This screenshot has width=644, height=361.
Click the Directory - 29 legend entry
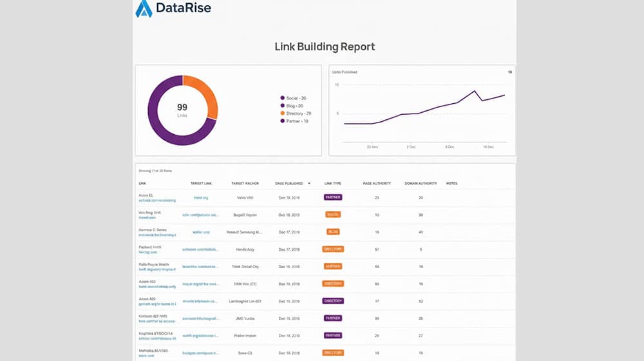(296, 113)
